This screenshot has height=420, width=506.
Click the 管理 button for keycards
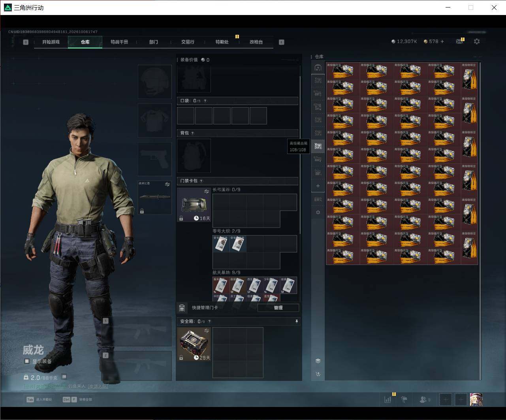pos(278,308)
